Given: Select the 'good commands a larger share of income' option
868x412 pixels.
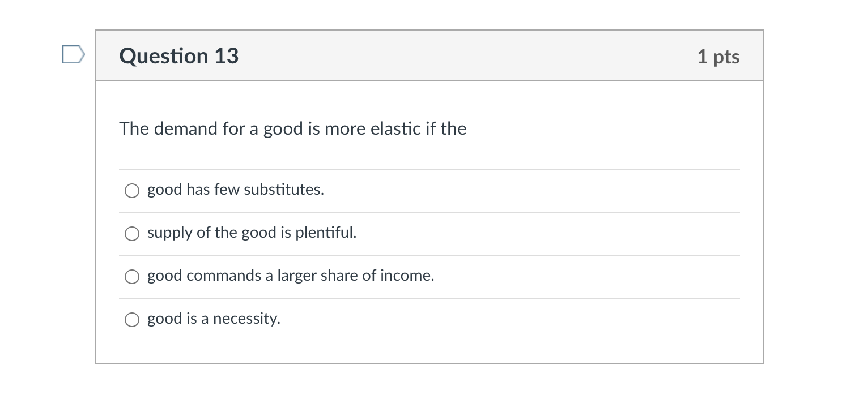Looking at the screenshot, I should pos(131,277).
